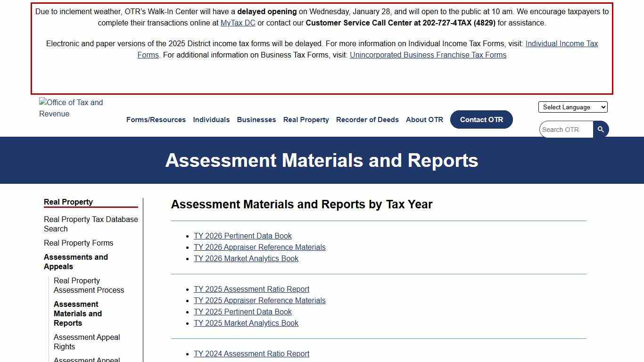Open Real Property Assessment Process page
Image resolution: width=644 pixels, height=362 pixels.
(89, 285)
